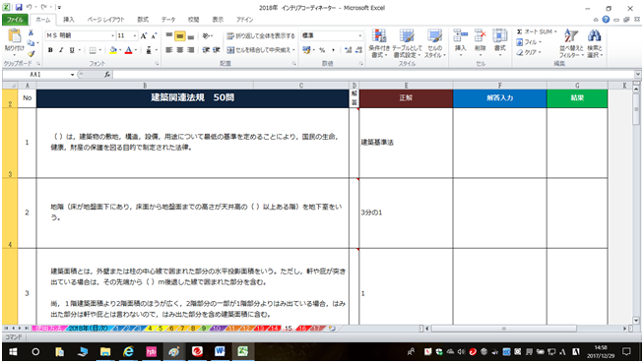The height and width of the screenshot is (364, 644).
Task: Toggle bold formatting button
Action: (50, 50)
